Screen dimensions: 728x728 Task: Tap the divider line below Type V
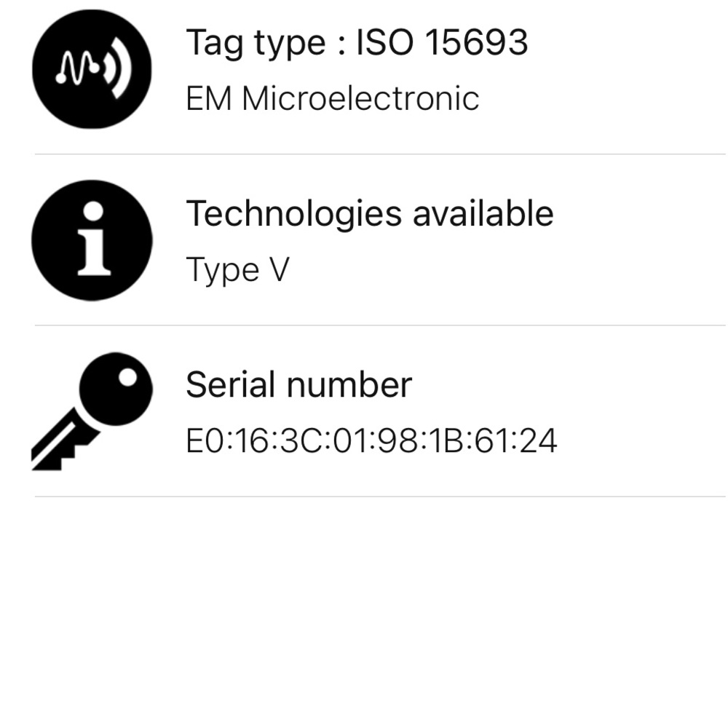click(380, 325)
